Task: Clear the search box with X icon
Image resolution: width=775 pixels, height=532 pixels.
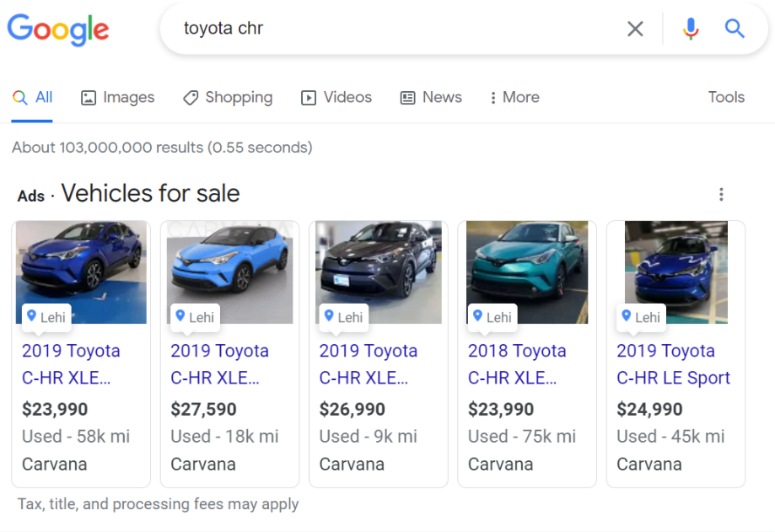Action: point(635,29)
